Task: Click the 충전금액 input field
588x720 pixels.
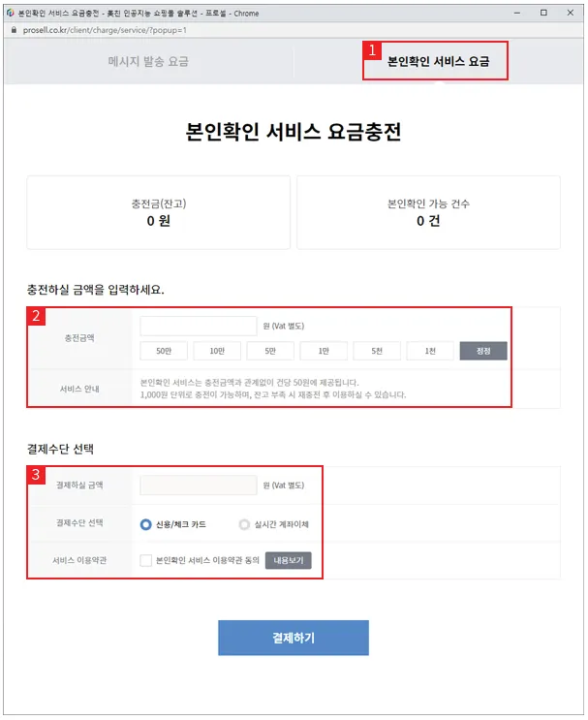Action: (x=198, y=326)
